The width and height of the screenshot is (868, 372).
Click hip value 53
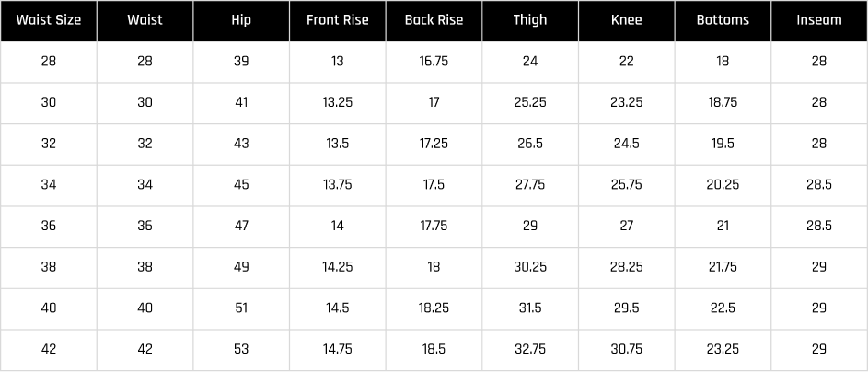241,349
